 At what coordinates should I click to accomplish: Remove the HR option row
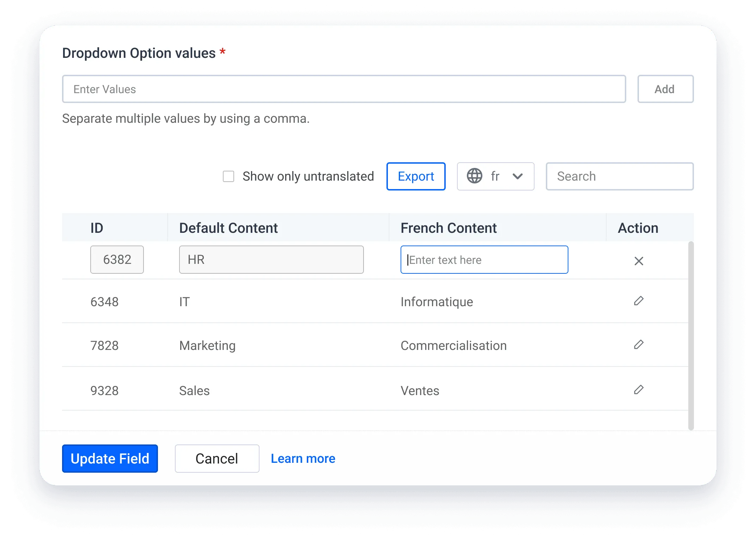click(639, 261)
